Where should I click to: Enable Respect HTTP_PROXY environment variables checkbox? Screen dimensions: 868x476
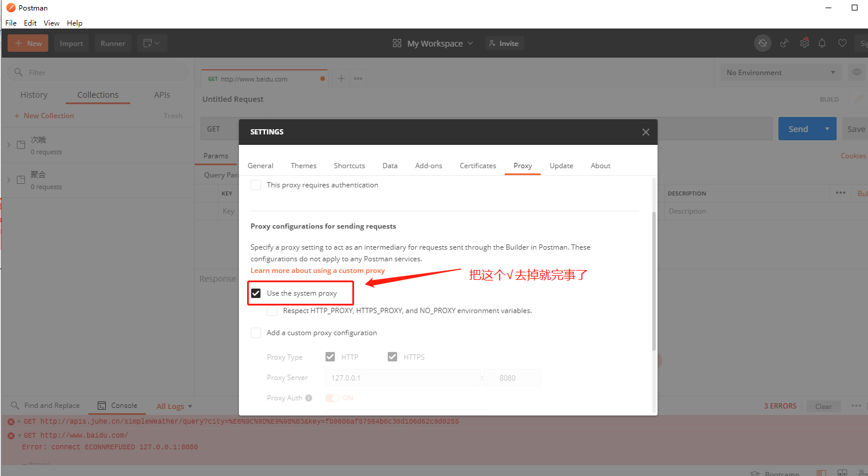272,311
